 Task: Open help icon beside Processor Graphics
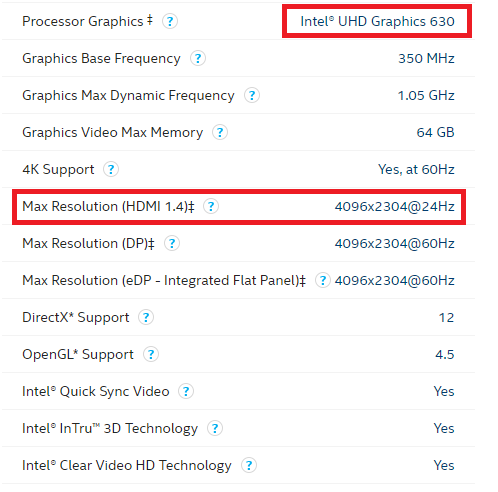pos(170,22)
